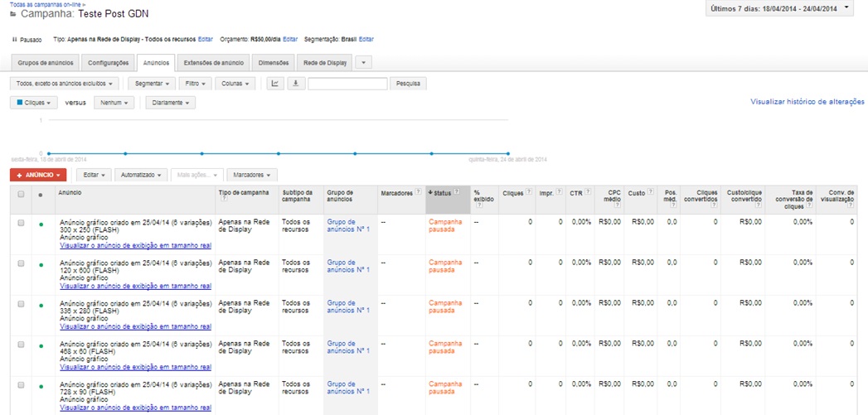868x415 pixels.
Task: Open the Nenhum comparison dropdown
Action: pos(114,103)
